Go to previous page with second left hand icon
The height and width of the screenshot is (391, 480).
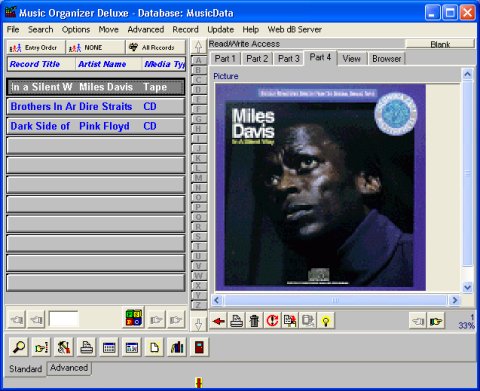36,320
